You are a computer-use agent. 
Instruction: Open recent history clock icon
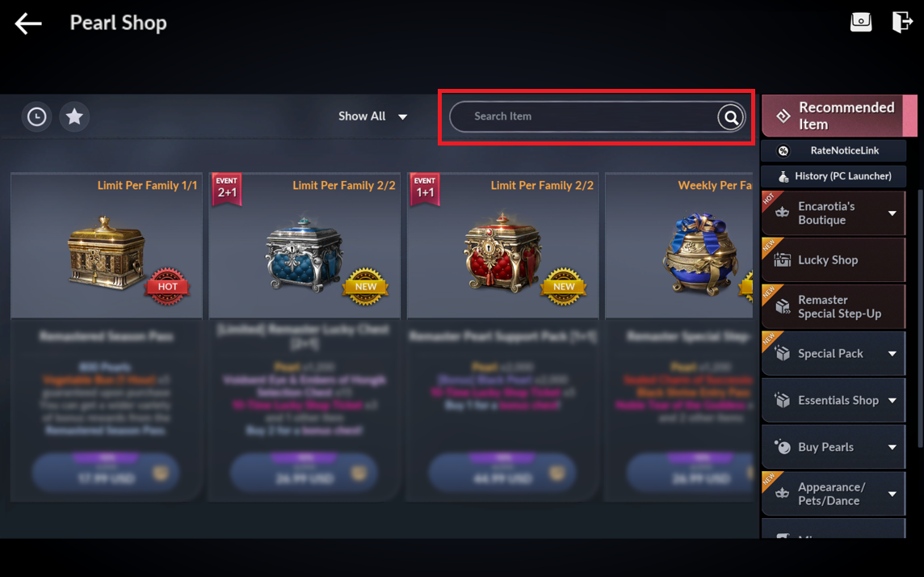(36, 116)
